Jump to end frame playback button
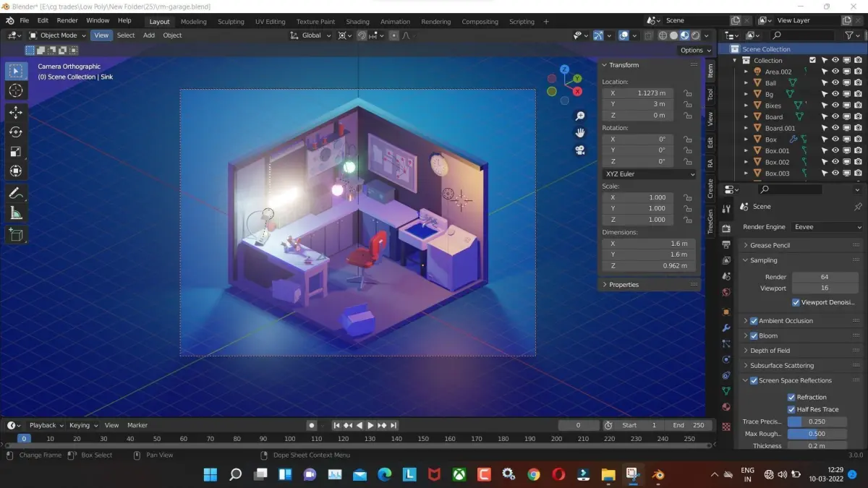Viewport: 868px width, 488px height. tap(393, 425)
